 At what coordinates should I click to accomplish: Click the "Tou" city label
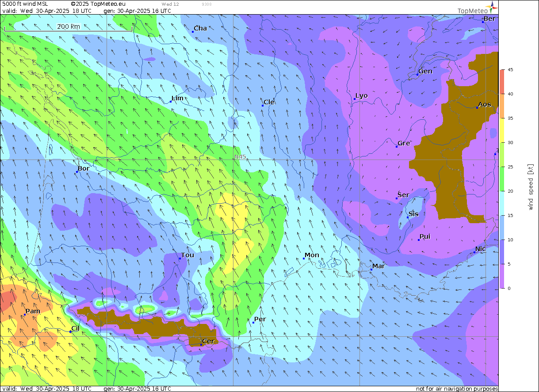click(x=187, y=255)
